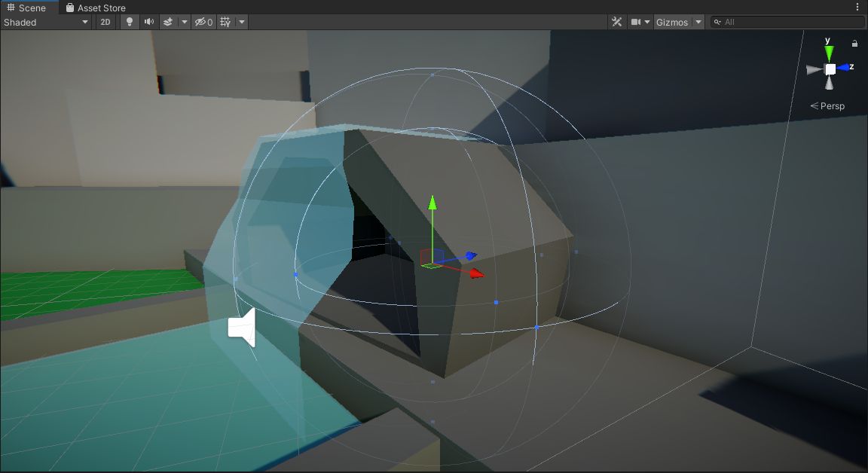Click the green Y axis cone on orientation gizmo
This screenshot has width=868, height=473.
(x=829, y=53)
